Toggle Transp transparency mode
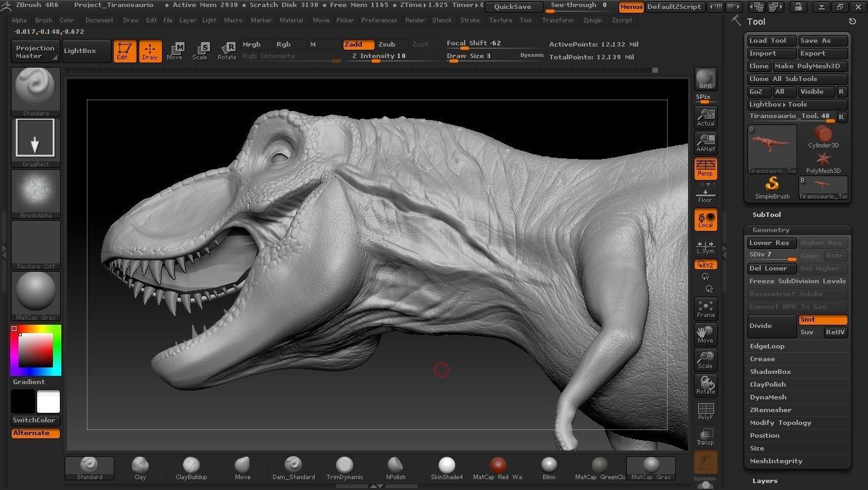868x490 pixels. pyautogui.click(x=705, y=436)
